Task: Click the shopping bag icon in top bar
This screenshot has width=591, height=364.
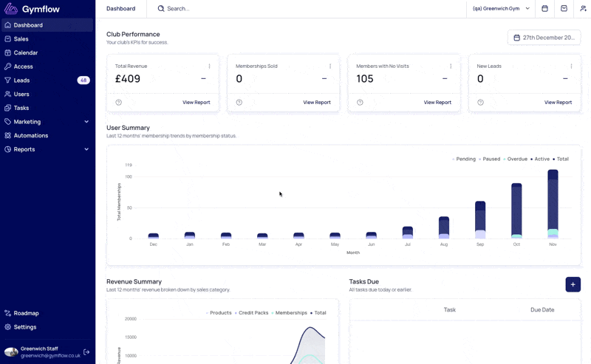Action: click(564, 8)
